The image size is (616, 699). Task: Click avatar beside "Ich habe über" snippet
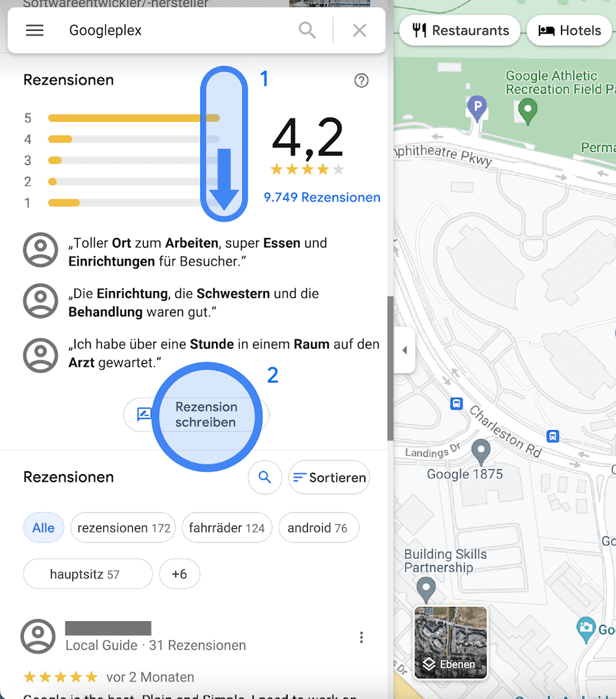(x=41, y=355)
